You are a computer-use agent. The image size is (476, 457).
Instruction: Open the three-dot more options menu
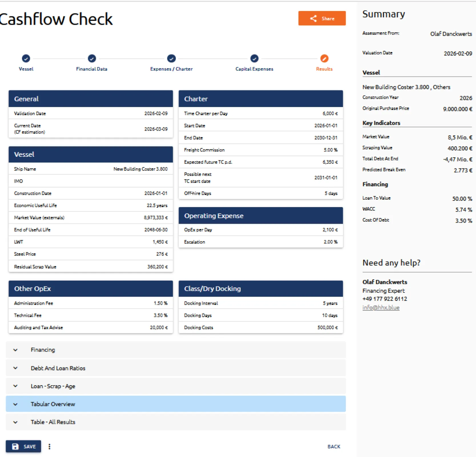click(49, 446)
